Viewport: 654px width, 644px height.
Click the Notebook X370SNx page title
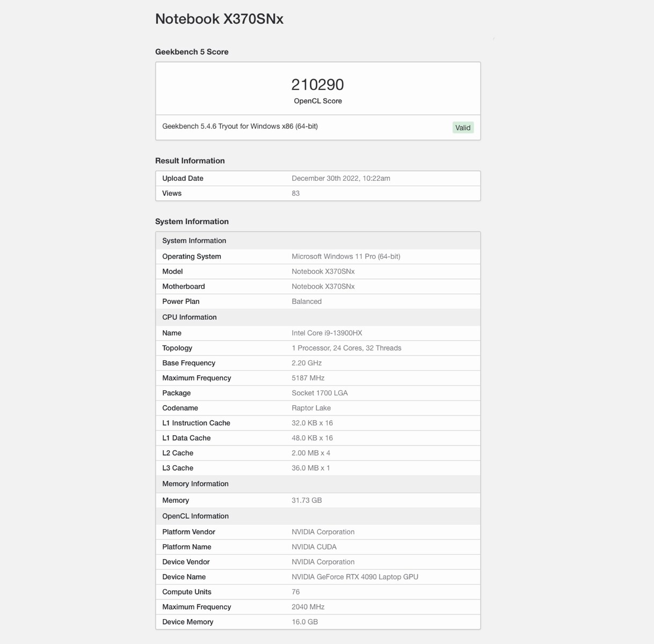[x=219, y=19]
